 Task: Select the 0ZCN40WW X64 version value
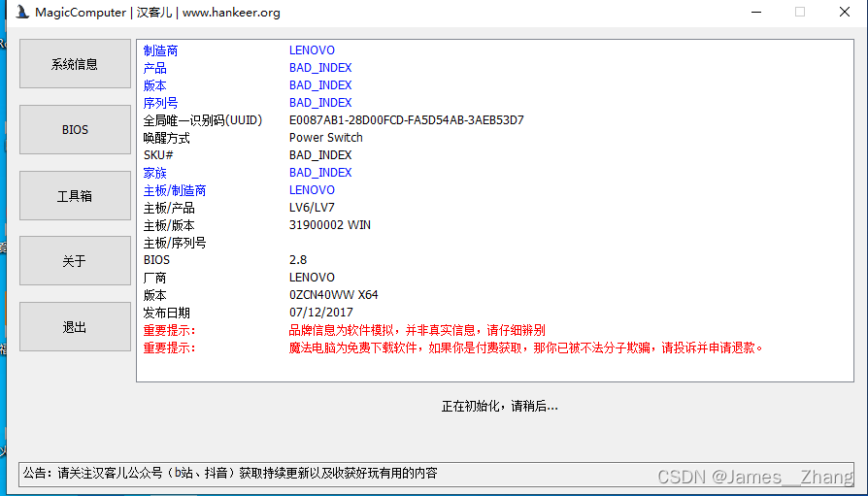(334, 295)
